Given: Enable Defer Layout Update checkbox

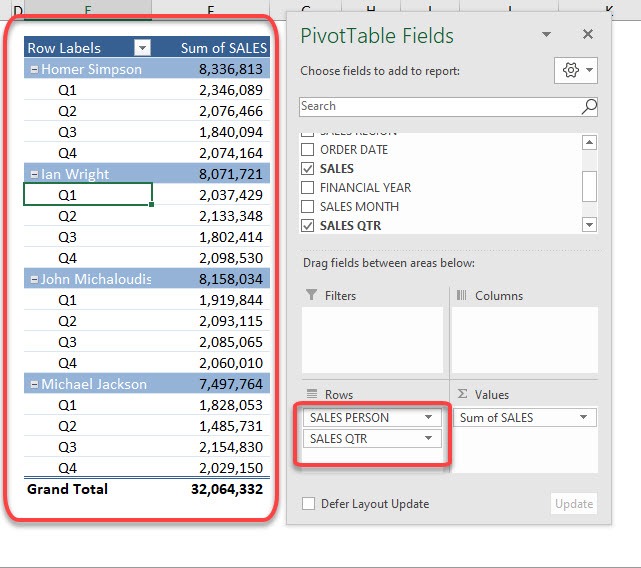Looking at the screenshot, I should pyautogui.click(x=309, y=503).
